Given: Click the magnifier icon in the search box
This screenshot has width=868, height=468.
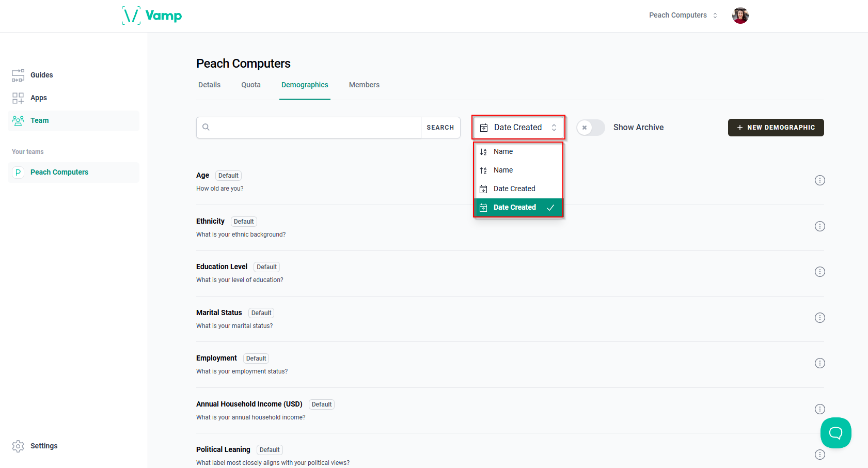Looking at the screenshot, I should tap(206, 127).
